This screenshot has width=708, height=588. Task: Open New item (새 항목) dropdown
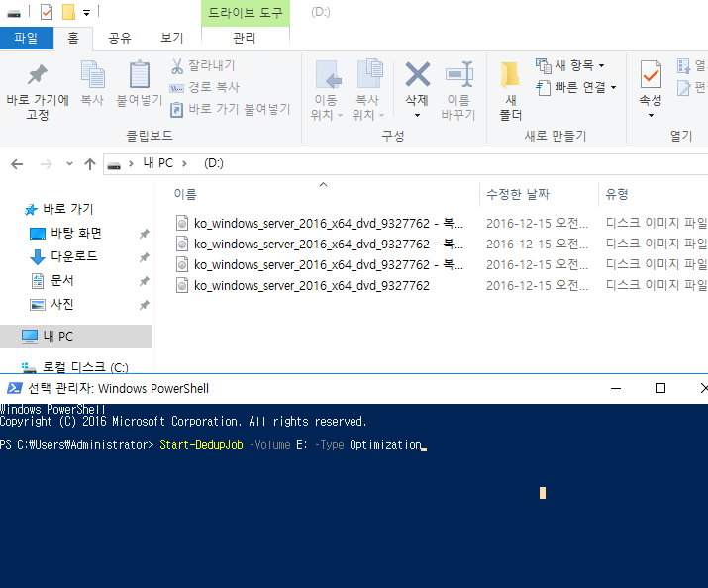pyautogui.click(x=570, y=66)
